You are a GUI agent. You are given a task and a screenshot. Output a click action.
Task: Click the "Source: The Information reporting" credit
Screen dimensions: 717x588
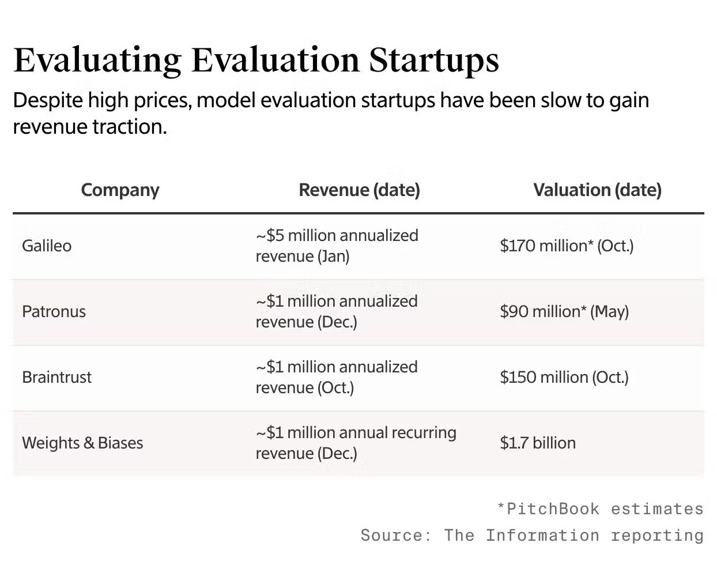532,535
